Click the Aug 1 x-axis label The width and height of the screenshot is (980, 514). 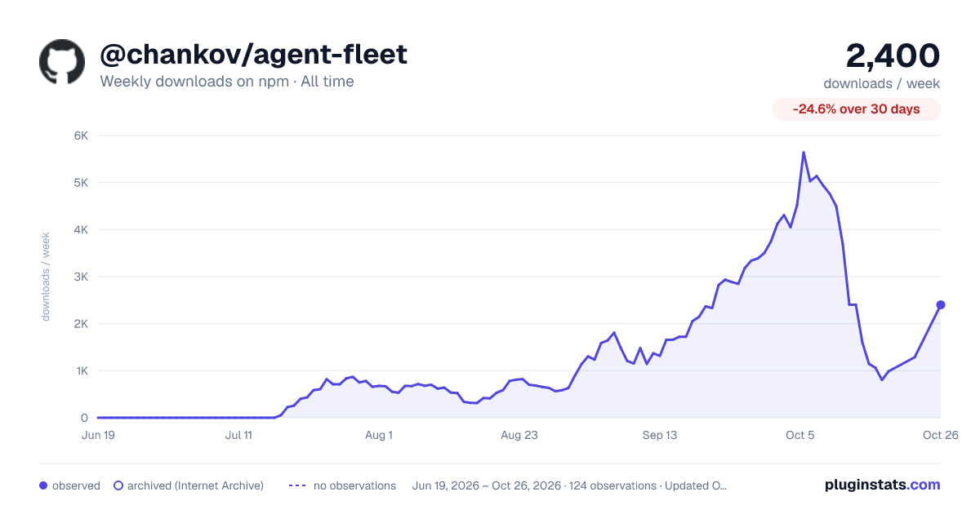pos(379,435)
